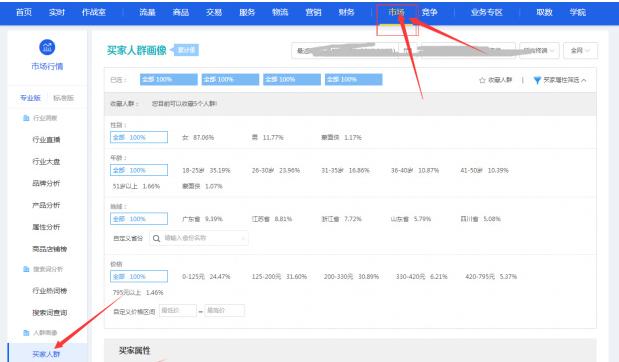Click the 市场行情 home icon in sidebar
This screenshot has width=619, height=362.
coord(47,47)
